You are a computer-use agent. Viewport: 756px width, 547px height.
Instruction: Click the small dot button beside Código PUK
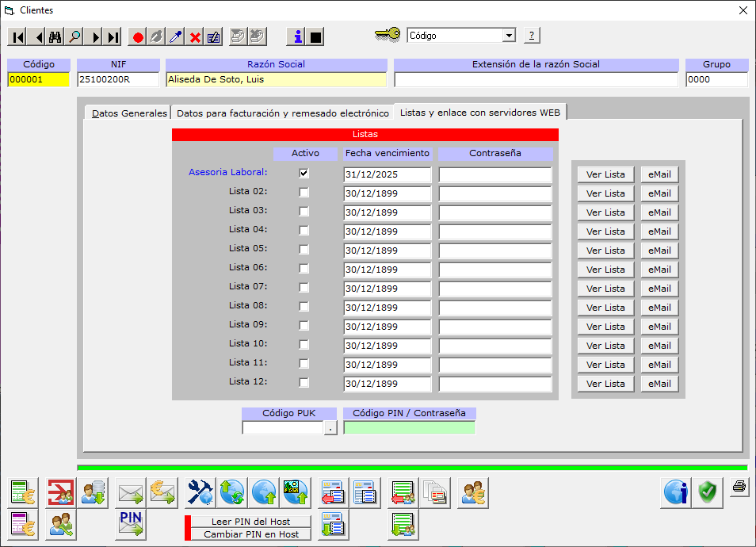click(x=330, y=428)
